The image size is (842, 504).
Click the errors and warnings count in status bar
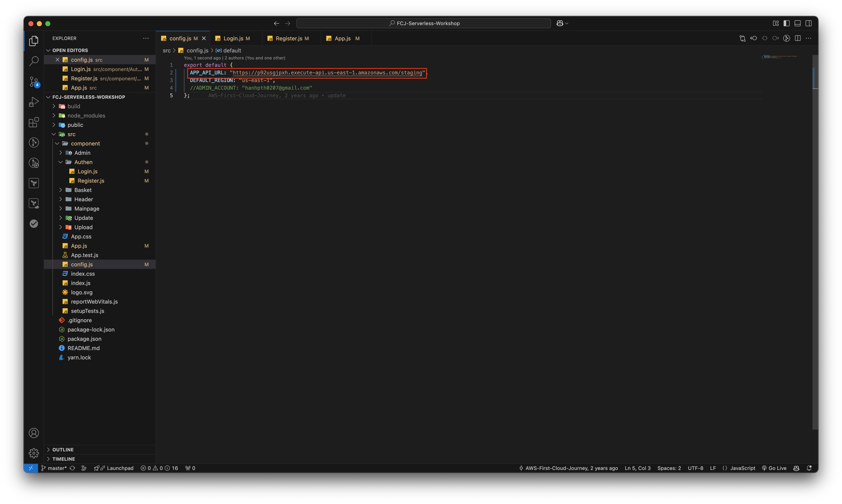tap(159, 468)
